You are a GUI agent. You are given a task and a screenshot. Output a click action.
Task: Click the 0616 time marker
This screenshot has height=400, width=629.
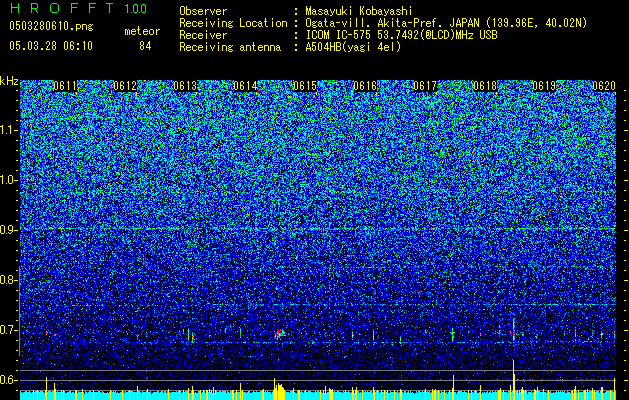click(365, 86)
